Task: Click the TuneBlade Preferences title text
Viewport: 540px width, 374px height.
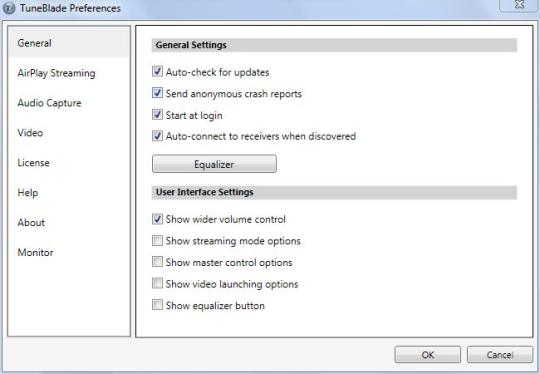Action: (x=70, y=8)
